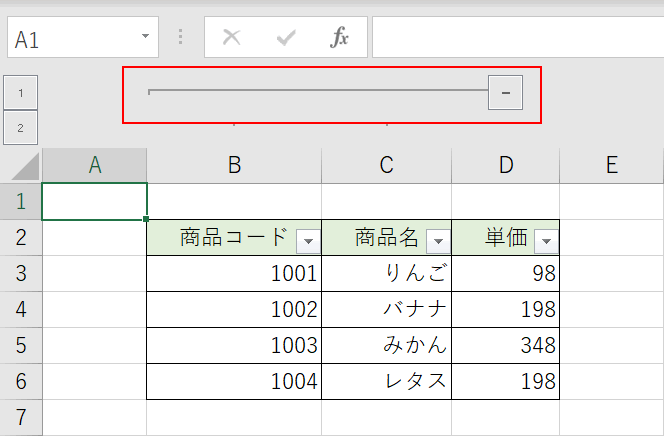Select cell containing レタス
The width and height of the screenshot is (664, 436).
point(387,381)
